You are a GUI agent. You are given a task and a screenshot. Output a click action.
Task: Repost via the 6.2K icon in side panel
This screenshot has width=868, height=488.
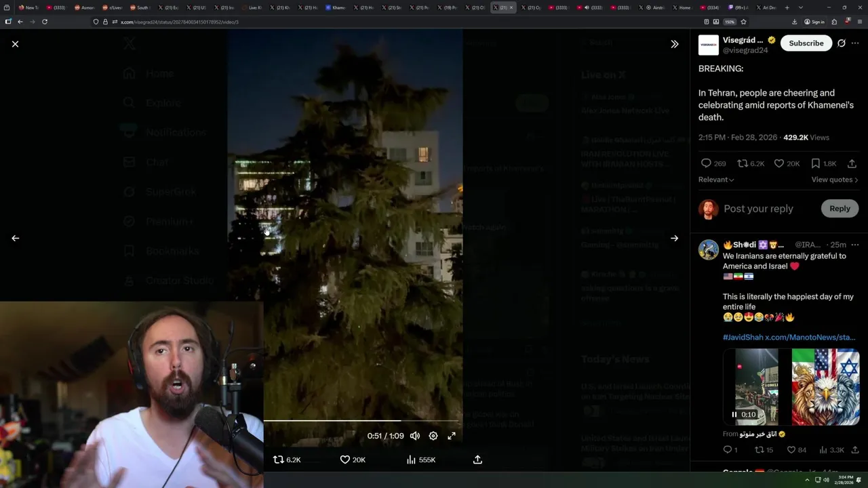751,163
